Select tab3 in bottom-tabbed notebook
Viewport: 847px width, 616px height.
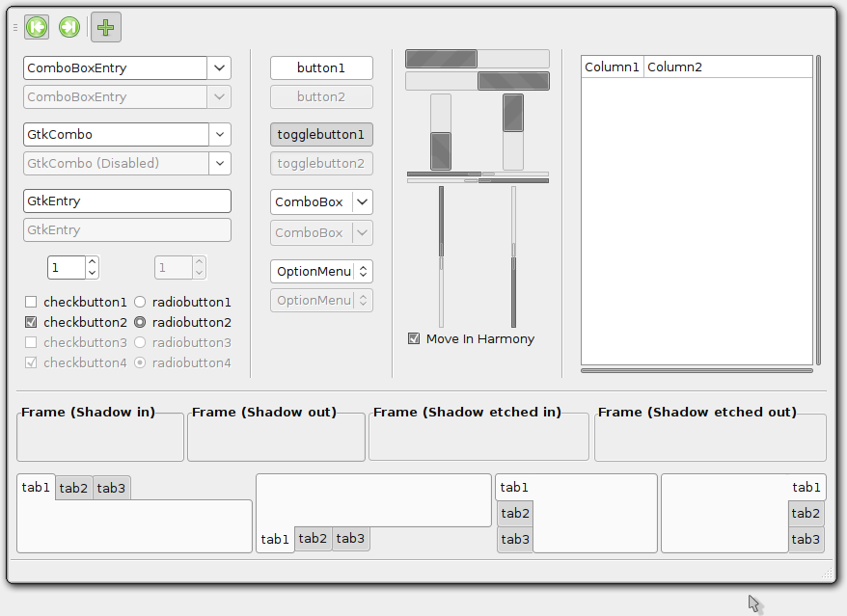point(350,538)
